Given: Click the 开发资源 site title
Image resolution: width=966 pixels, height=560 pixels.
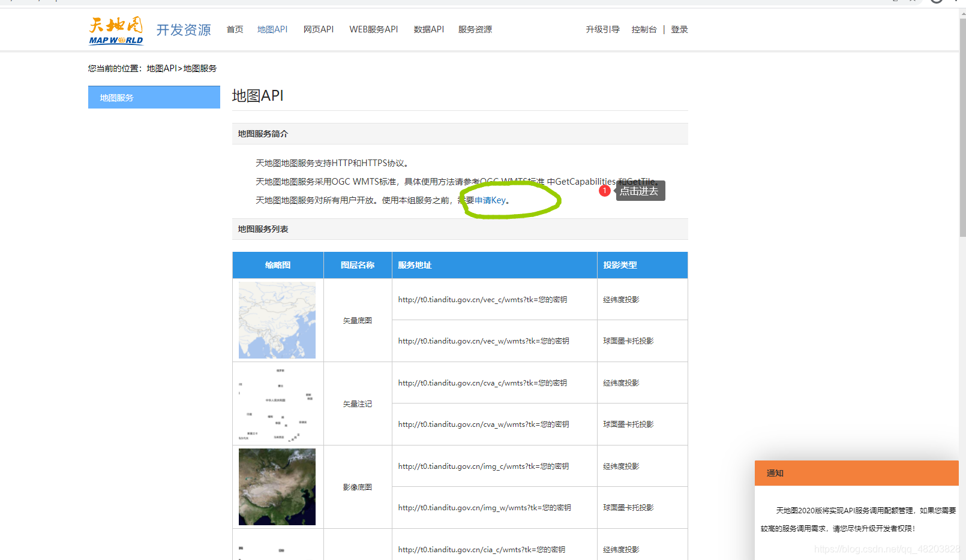Looking at the screenshot, I should (x=184, y=30).
